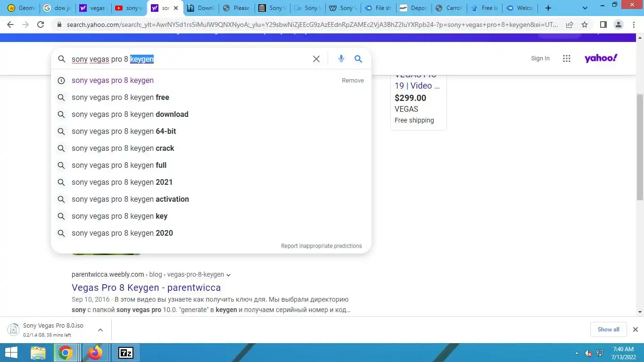Viewport: 644px width, 362px height.
Task: Select suggestion 'sony vegas pro 8 keygen 64-bit'
Action: pos(211,132)
